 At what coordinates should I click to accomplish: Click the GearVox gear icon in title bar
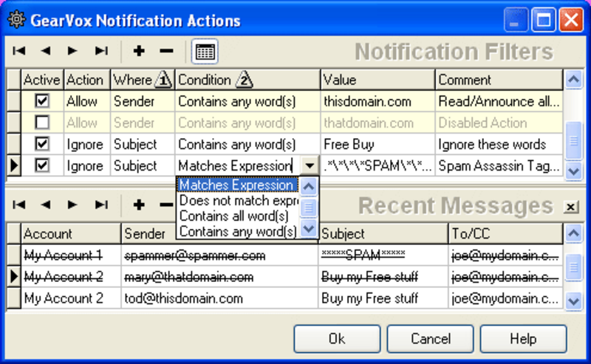point(16,20)
